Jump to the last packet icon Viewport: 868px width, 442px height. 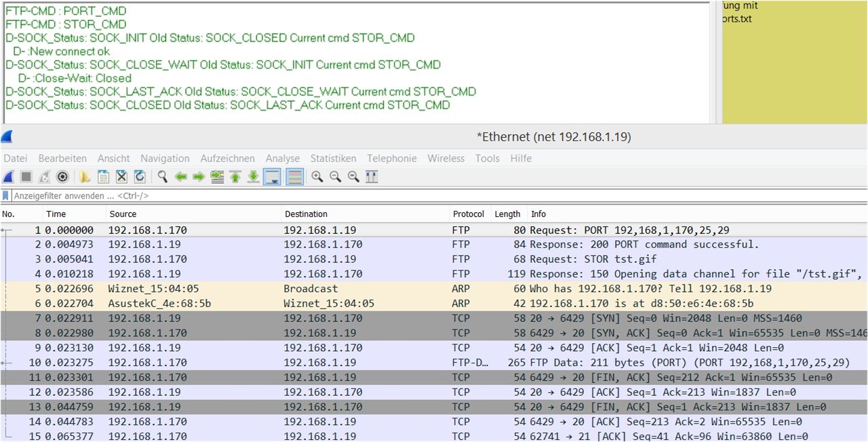pyautogui.click(x=253, y=177)
